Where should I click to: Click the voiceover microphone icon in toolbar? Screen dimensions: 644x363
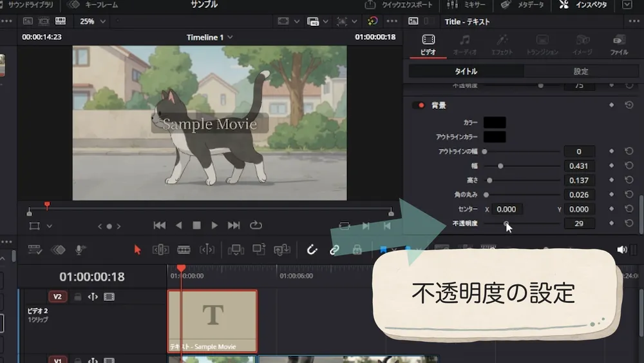click(80, 250)
